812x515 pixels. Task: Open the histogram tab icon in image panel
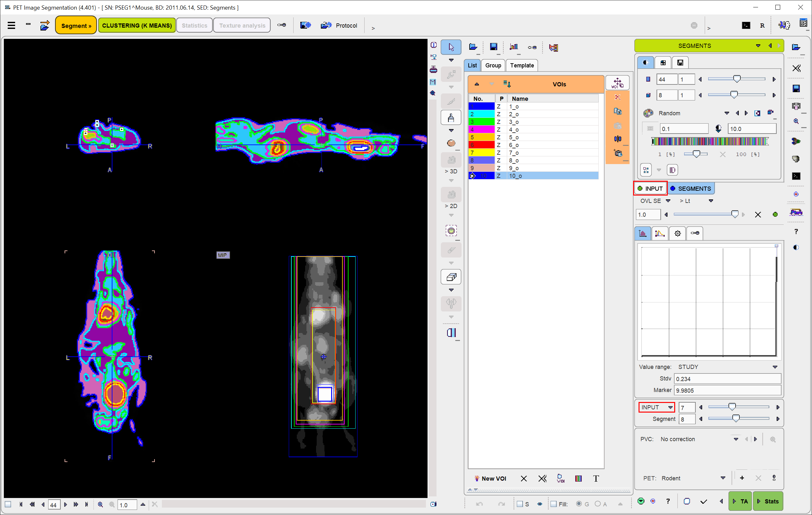tap(642, 233)
